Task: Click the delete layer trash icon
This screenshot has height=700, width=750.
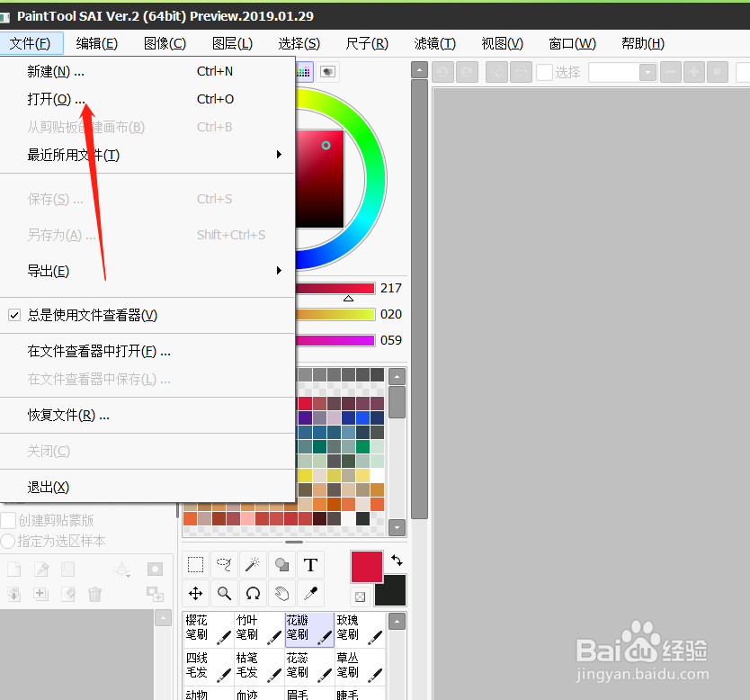Action: coord(94,594)
